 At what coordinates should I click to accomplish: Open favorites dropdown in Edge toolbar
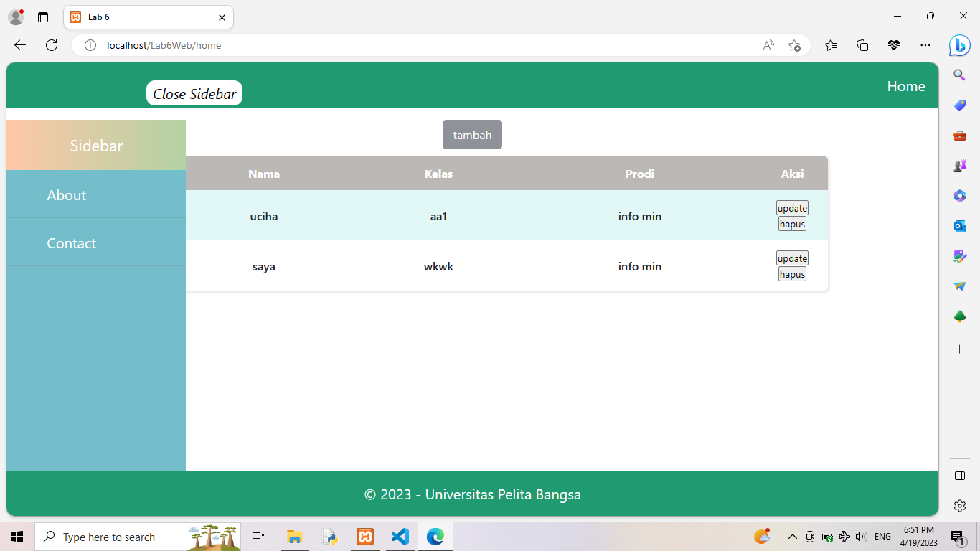(830, 44)
